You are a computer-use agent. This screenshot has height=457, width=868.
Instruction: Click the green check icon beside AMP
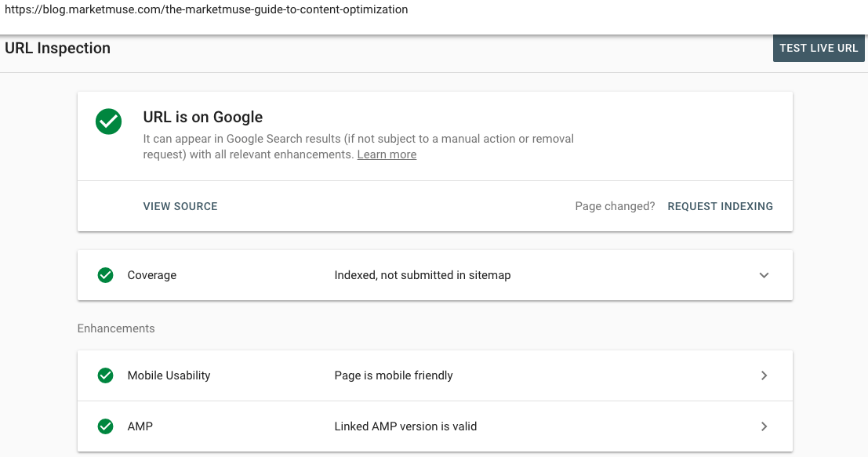point(105,426)
